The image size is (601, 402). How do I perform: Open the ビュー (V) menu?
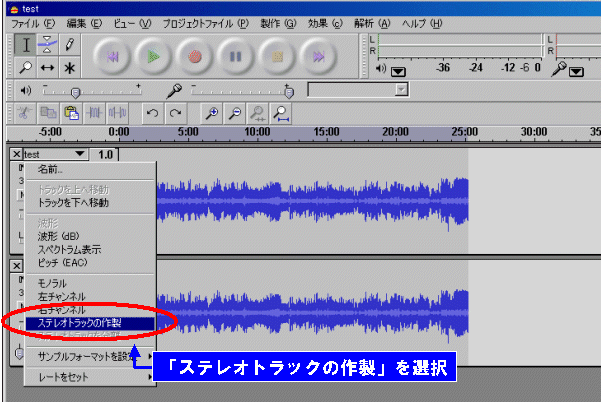[x=133, y=24]
